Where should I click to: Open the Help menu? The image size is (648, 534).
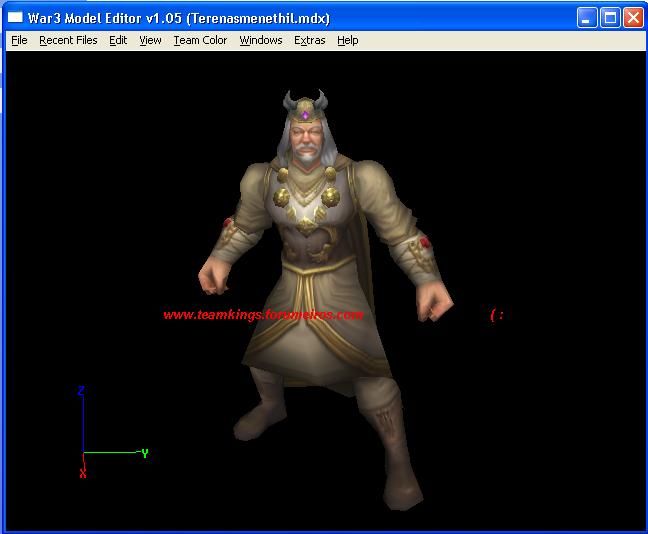(x=348, y=41)
